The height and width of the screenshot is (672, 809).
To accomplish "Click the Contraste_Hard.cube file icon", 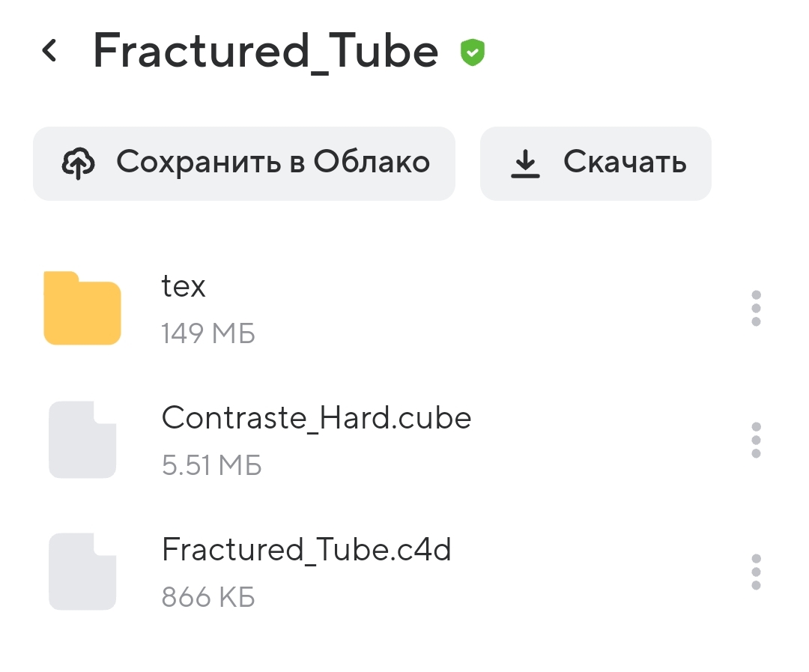I will (x=82, y=440).
